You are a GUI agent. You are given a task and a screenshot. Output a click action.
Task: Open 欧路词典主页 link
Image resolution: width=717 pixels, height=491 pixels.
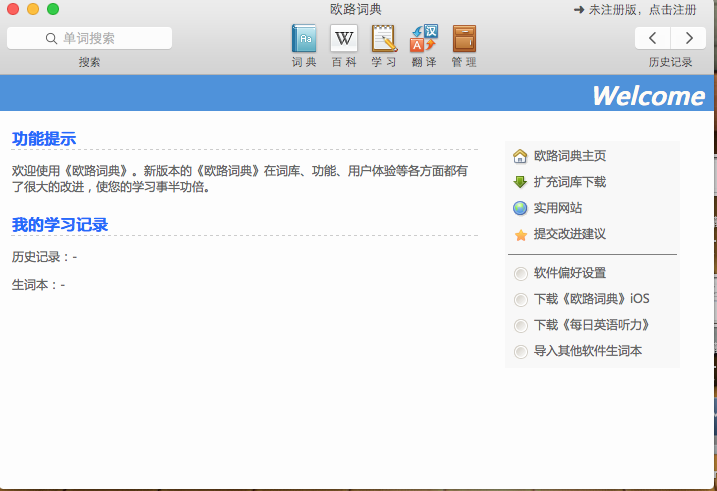[570, 156]
